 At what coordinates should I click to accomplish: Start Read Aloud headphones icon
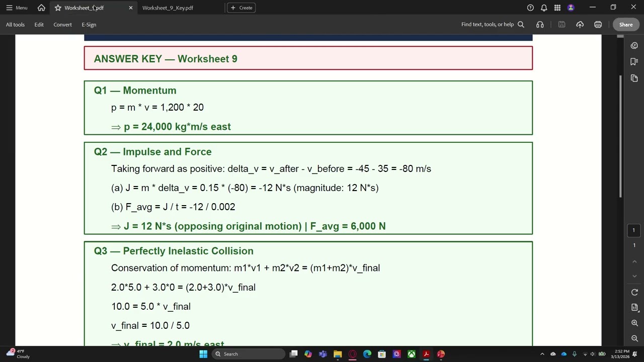click(x=540, y=24)
